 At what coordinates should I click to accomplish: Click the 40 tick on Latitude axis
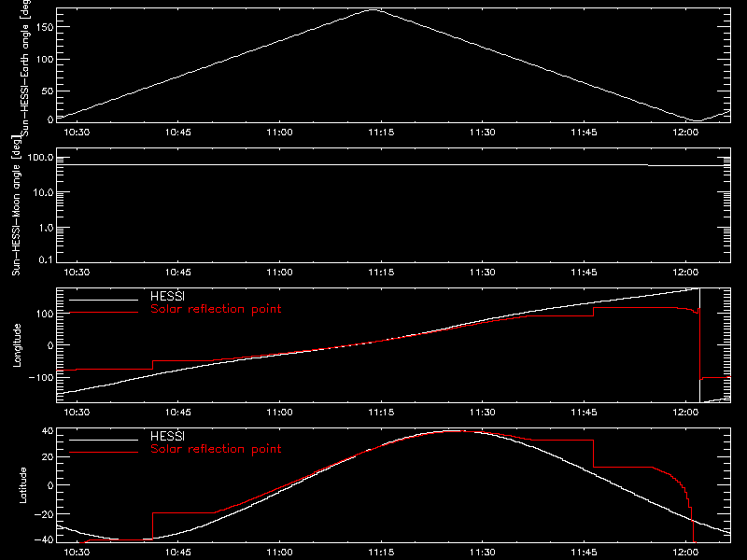49,431
